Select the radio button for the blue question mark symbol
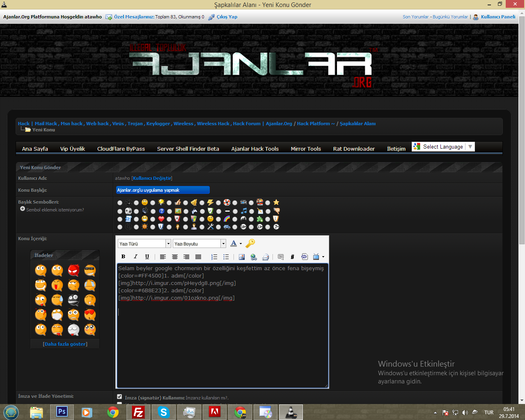Viewport: 525px width, 420px height. click(x=153, y=211)
